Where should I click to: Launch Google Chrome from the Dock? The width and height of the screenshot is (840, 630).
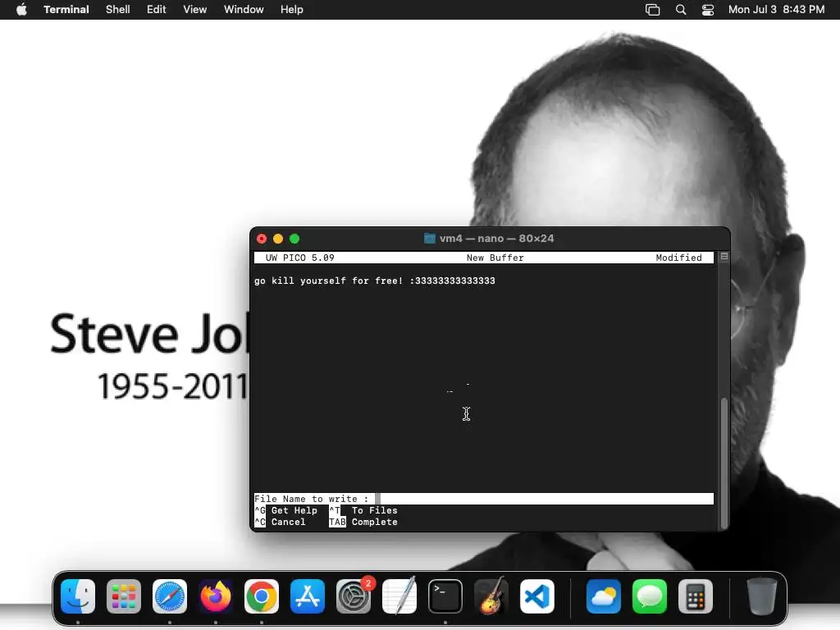(x=262, y=596)
